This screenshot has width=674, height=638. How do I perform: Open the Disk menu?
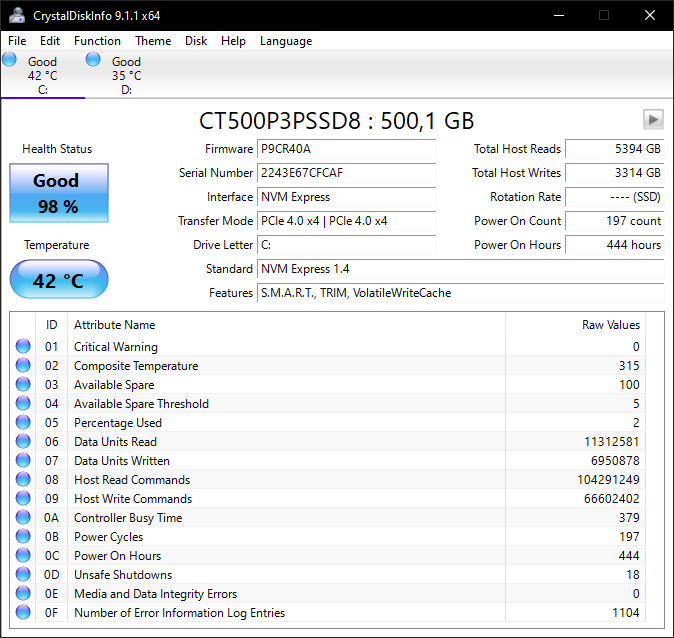coord(196,41)
